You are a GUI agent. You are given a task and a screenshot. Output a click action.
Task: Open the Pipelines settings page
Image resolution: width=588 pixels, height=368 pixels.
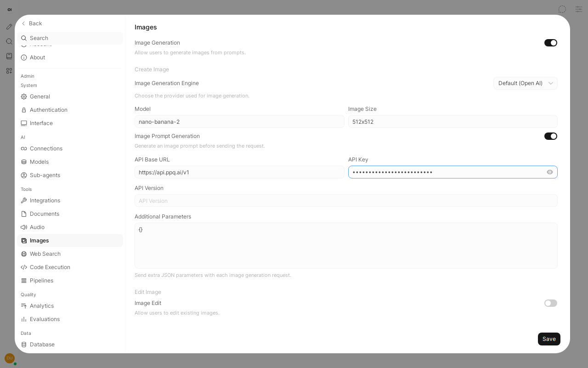[x=70, y=281]
